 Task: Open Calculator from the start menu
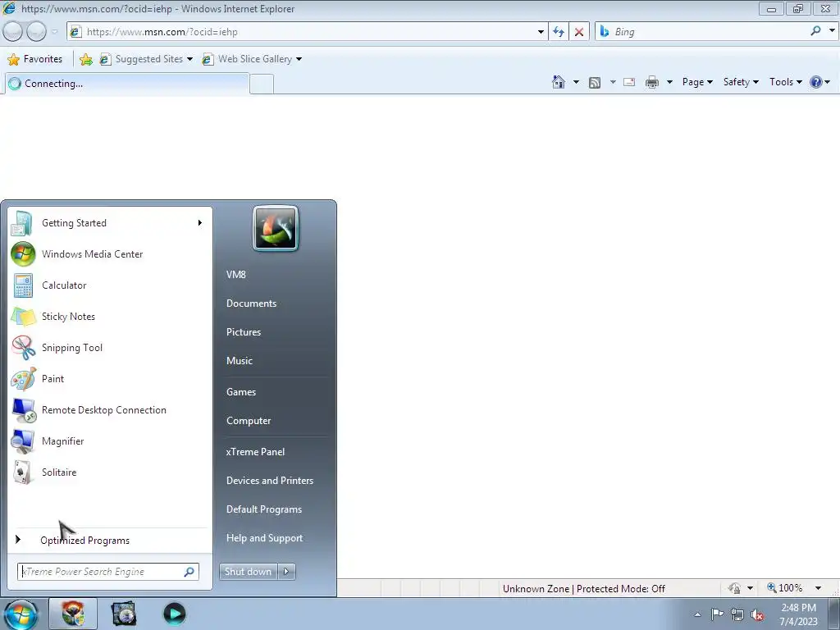tap(110, 285)
